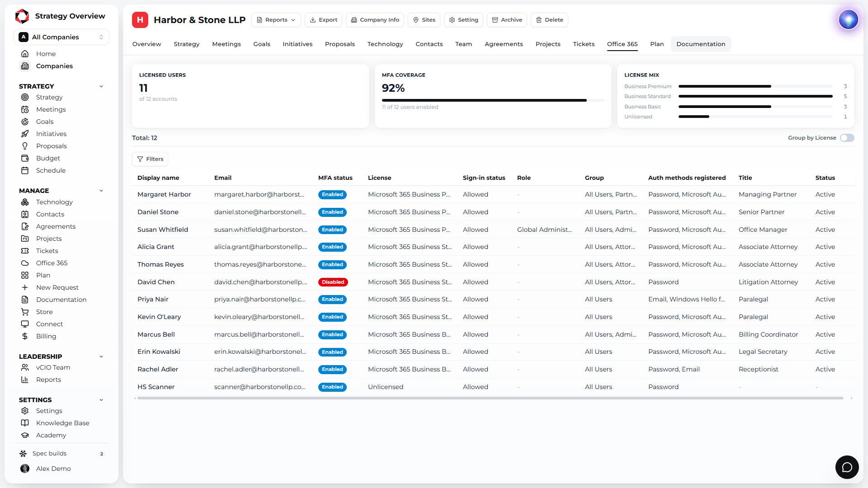Click the Billing dollar icon
This screenshot has width=868, height=488.
coord(25,336)
